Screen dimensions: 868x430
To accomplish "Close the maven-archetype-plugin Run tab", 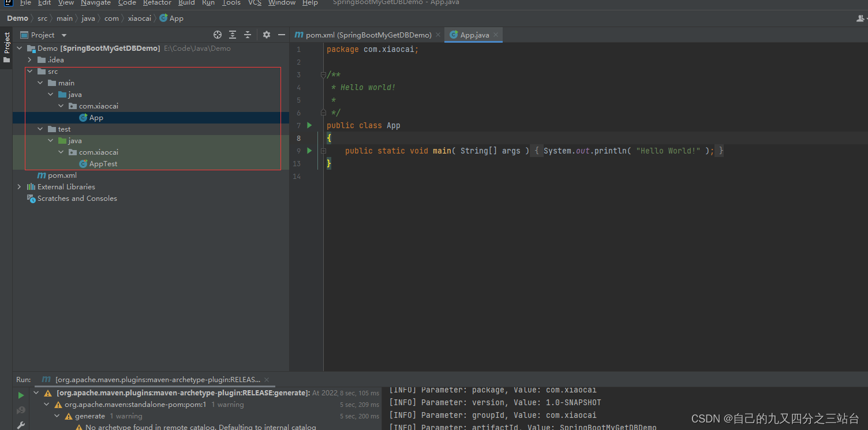I will pos(267,380).
